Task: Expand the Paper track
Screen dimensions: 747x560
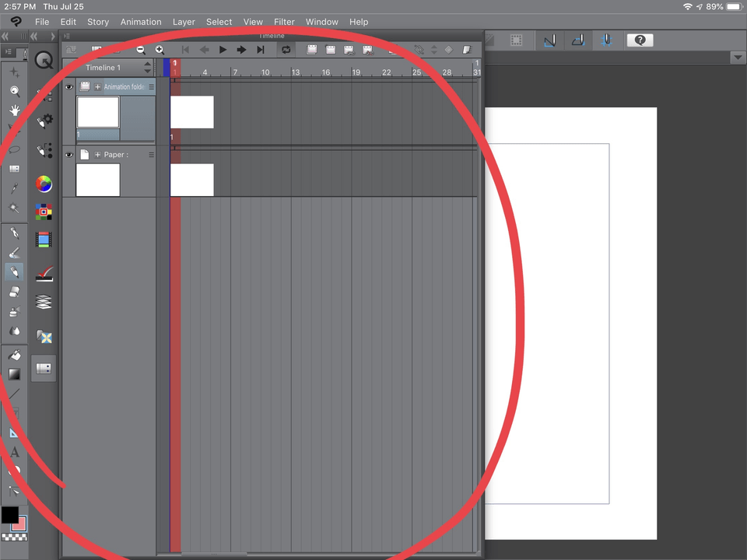Action: point(97,154)
